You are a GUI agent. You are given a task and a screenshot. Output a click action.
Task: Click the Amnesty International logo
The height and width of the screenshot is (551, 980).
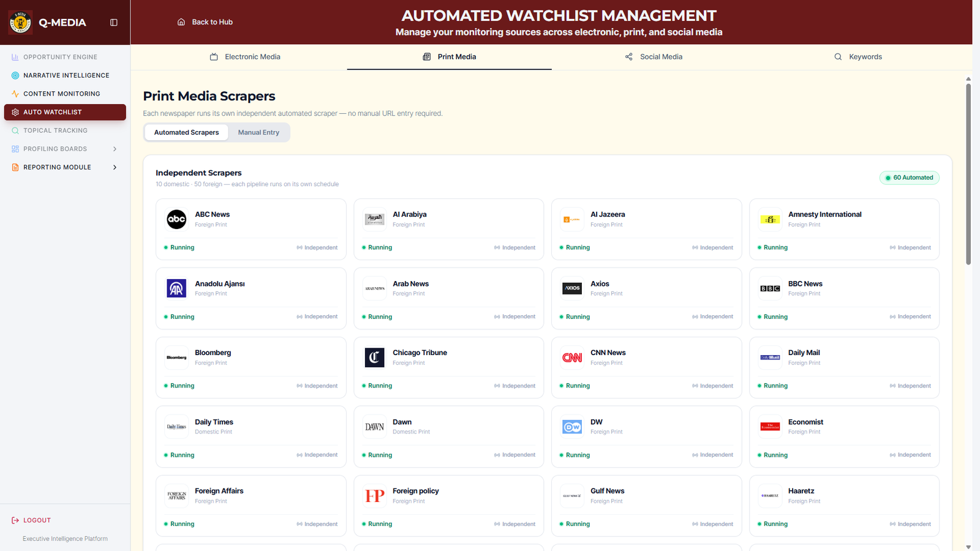coord(770,219)
